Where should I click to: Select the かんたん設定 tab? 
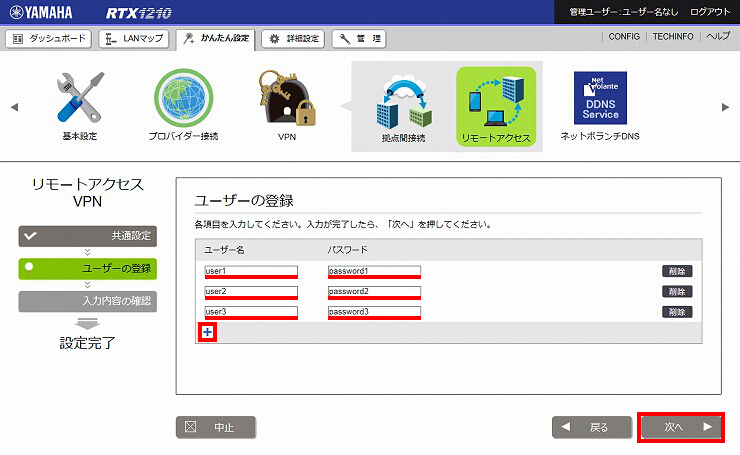[x=216, y=39]
